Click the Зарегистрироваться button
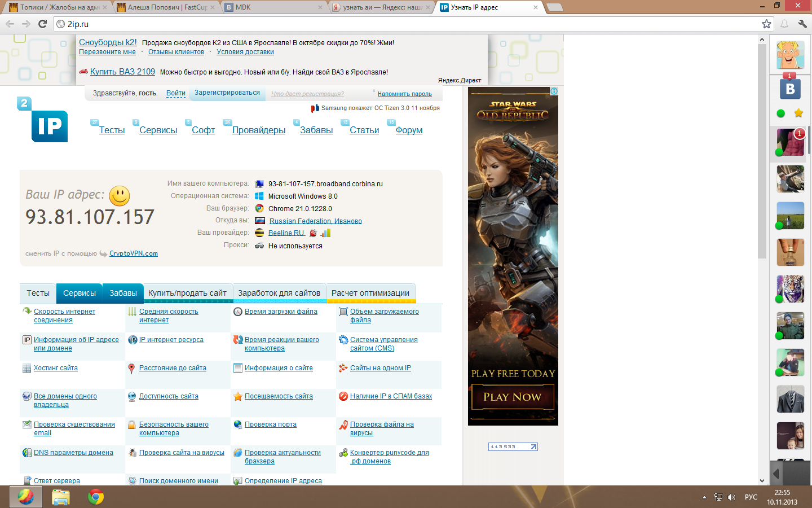Image resolution: width=812 pixels, height=508 pixels. 227,93
